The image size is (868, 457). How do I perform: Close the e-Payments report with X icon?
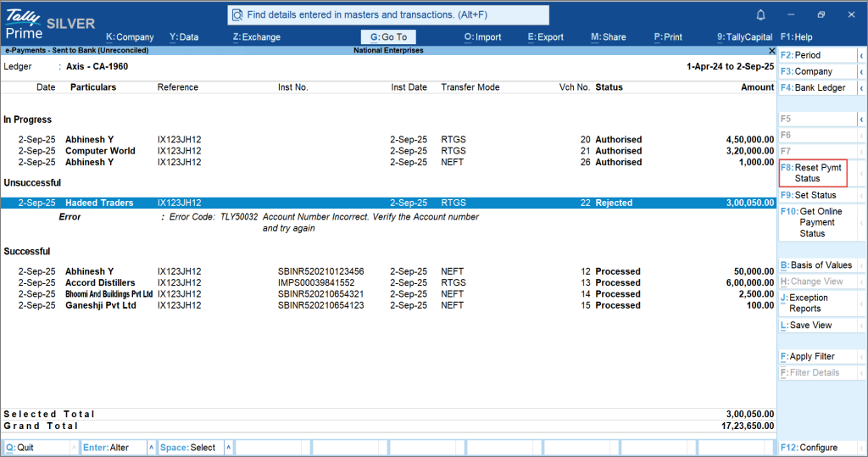(x=771, y=50)
